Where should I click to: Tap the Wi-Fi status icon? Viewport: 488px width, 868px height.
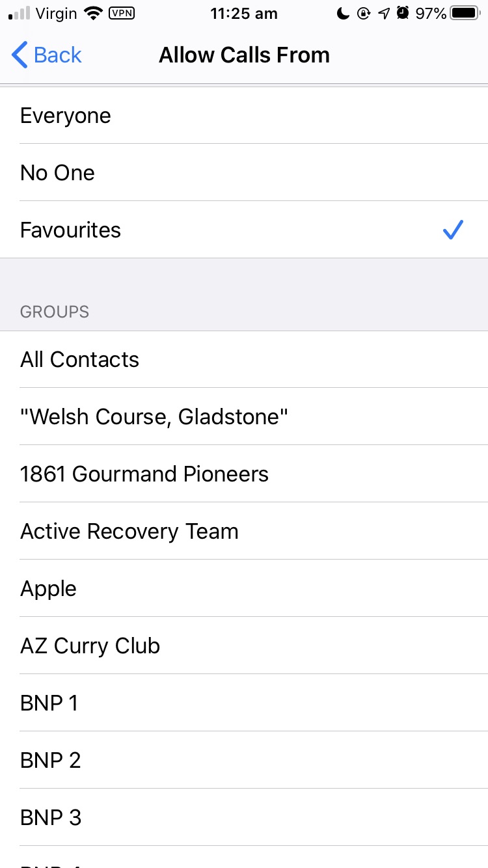point(93,13)
